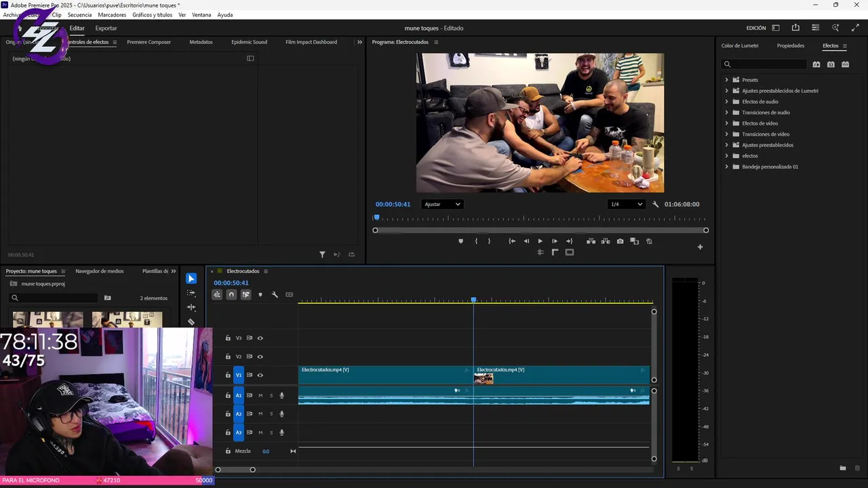
Task: Enable voice-over record on A1
Action: click(282, 395)
